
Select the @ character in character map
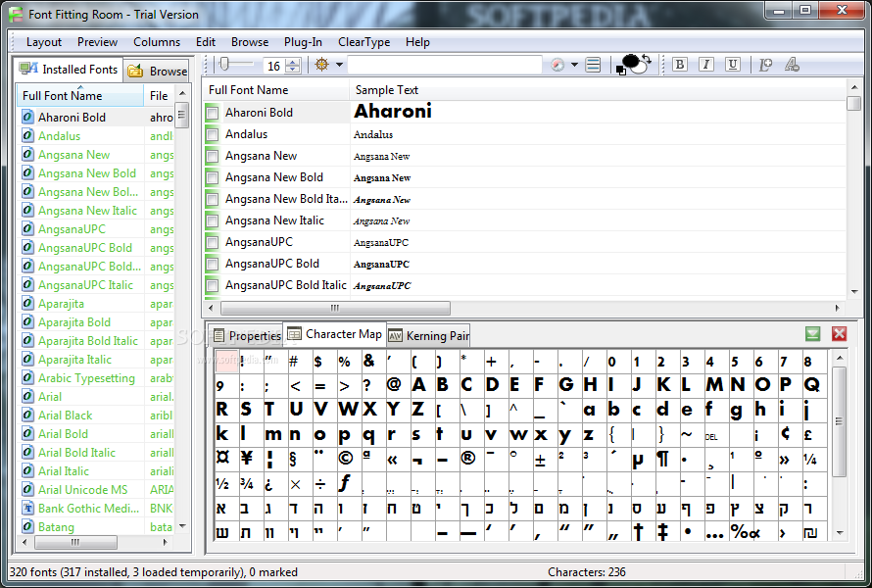tap(393, 384)
